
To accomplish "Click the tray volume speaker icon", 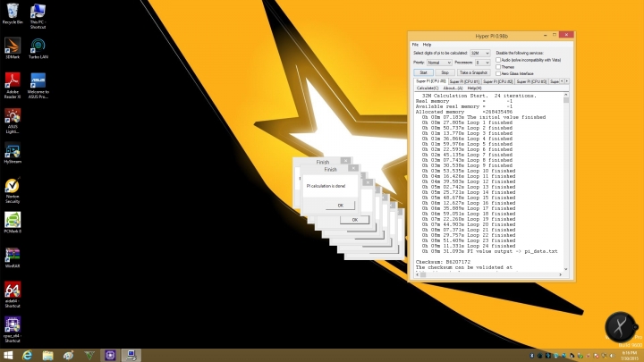I will pyautogui.click(x=612, y=356).
